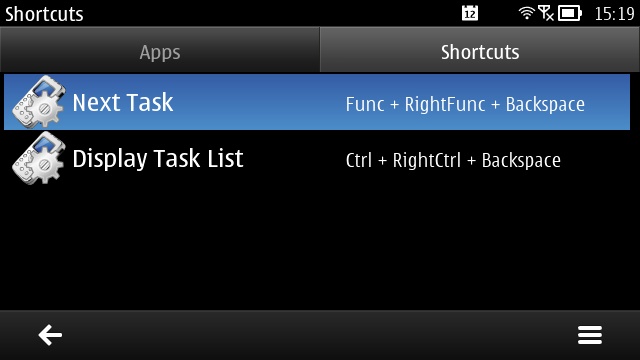Tap the middle of the bottom toolbar
640x360 pixels.
320,335
